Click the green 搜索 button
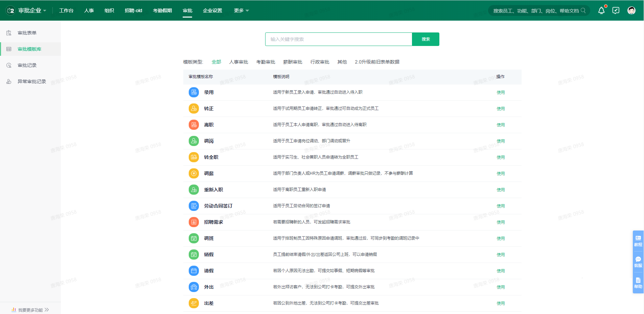644x314 pixels. pos(425,39)
